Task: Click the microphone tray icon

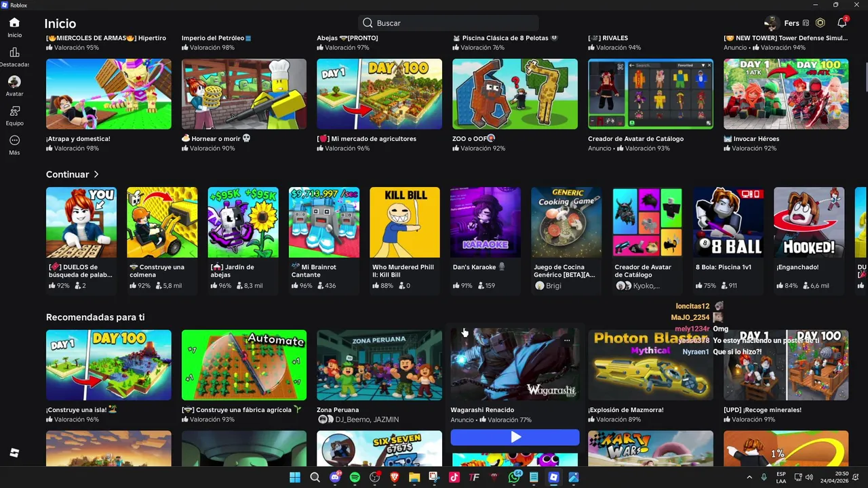Action: tap(764, 477)
